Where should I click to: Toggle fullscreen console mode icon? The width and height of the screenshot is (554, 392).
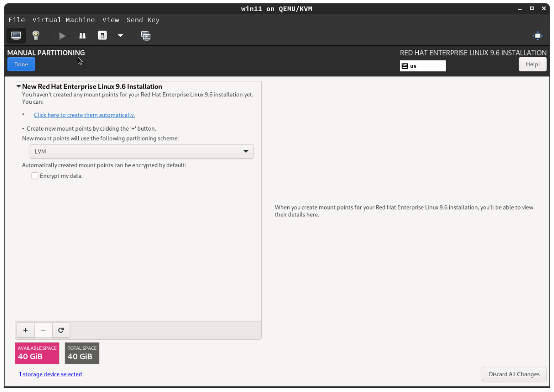click(x=538, y=36)
